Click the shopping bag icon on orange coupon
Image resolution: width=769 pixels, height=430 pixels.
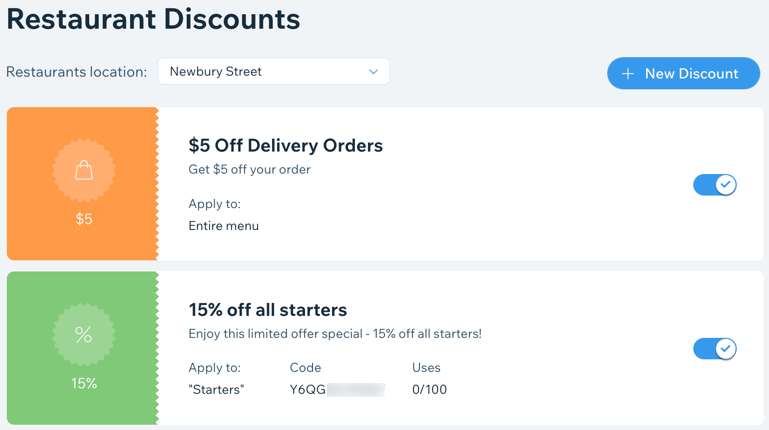click(x=84, y=171)
